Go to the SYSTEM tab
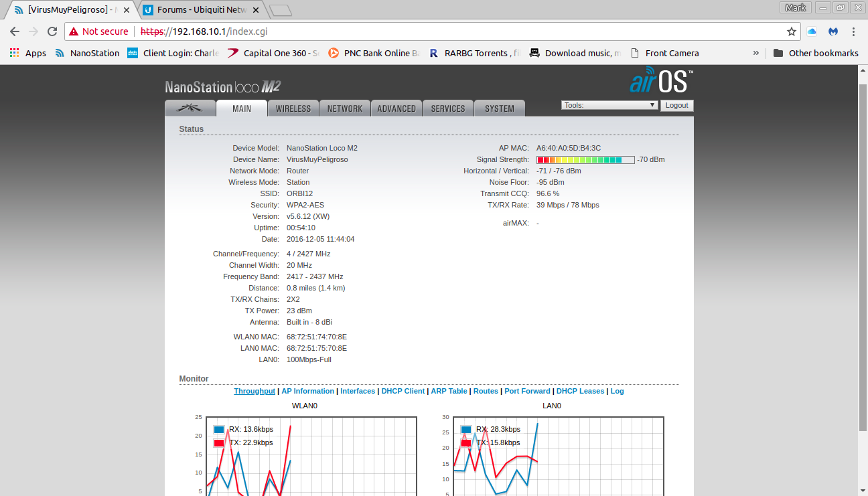The image size is (868, 496). tap(500, 108)
